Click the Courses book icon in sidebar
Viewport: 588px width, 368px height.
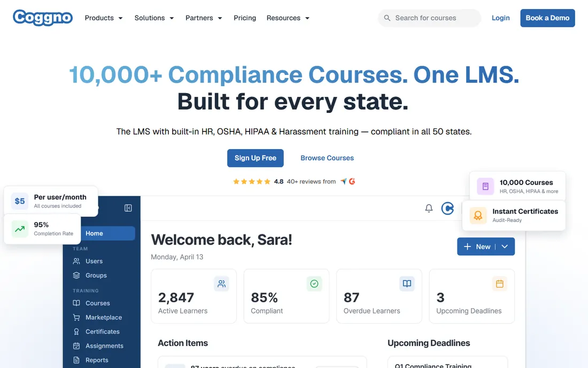[x=76, y=303]
